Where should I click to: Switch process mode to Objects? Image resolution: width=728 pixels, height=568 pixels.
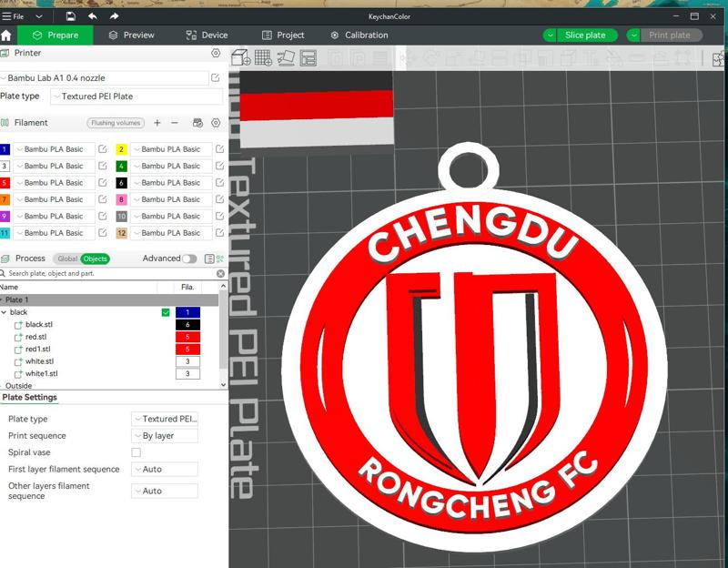point(96,259)
